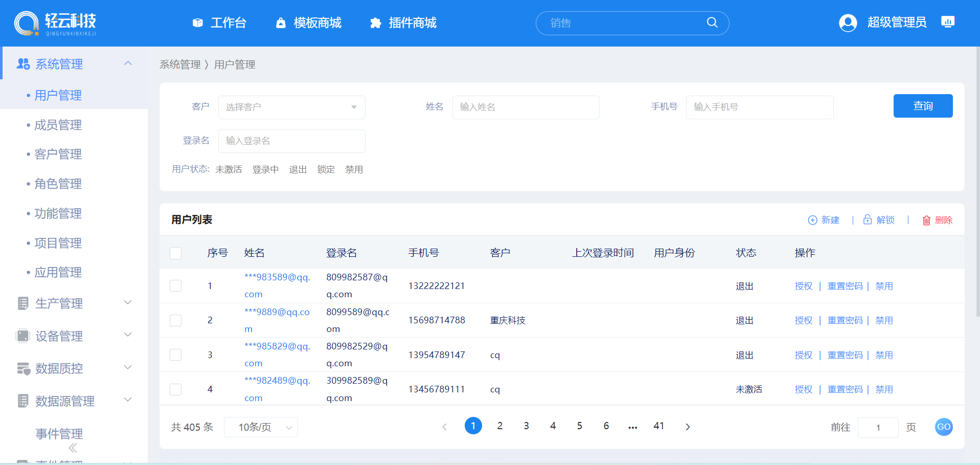This screenshot has width=980, height=465.
Task: Filter by 退出 user status
Action: [x=298, y=169]
